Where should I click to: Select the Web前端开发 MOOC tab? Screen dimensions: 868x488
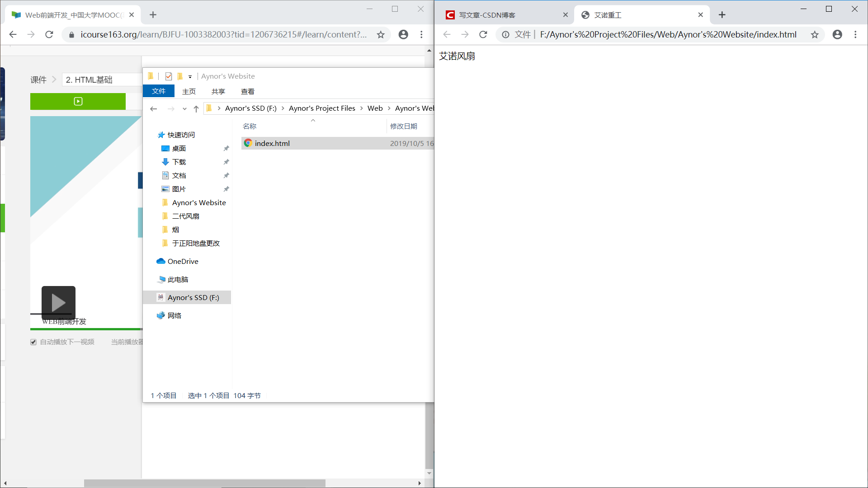[x=72, y=15]
